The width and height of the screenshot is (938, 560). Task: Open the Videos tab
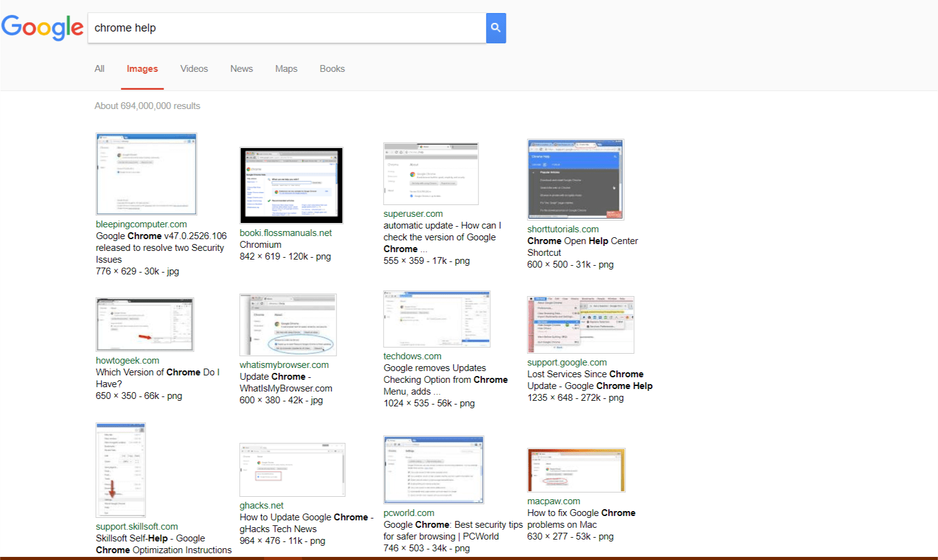194,69
